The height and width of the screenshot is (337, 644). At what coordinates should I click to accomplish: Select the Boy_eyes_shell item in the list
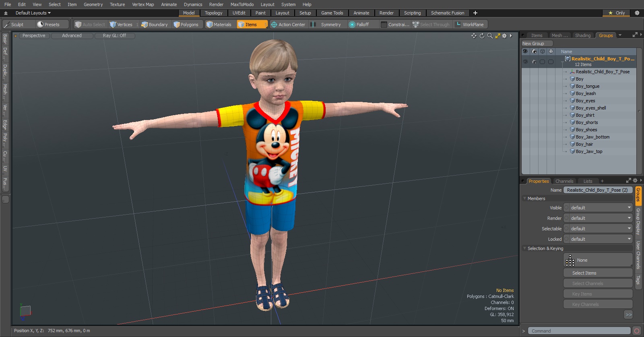pos(590,108)
